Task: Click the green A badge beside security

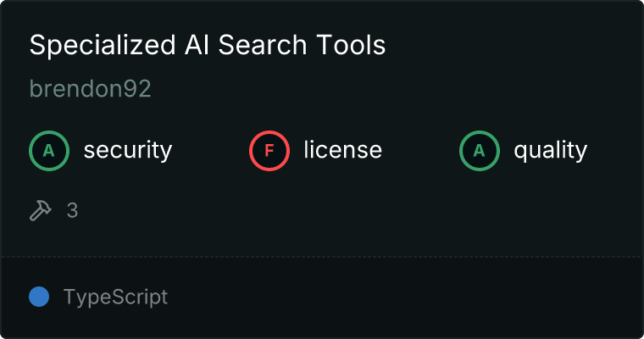Action: (x=49, y=151)
